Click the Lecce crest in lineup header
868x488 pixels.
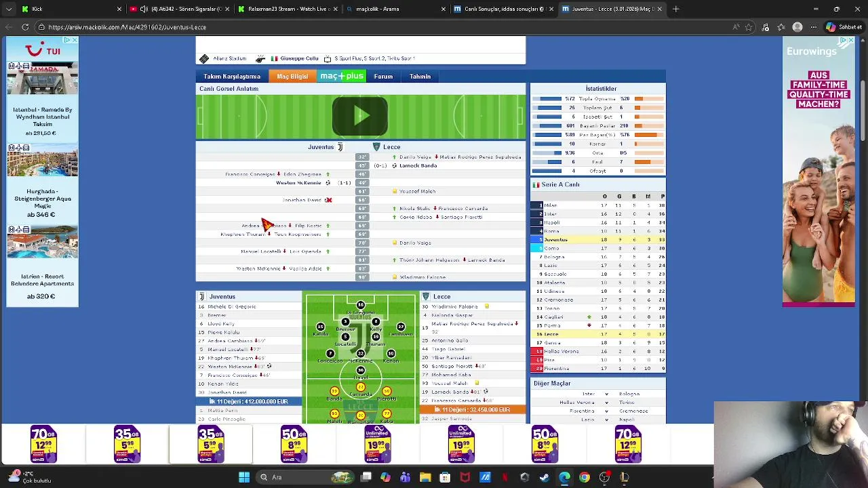425,296
